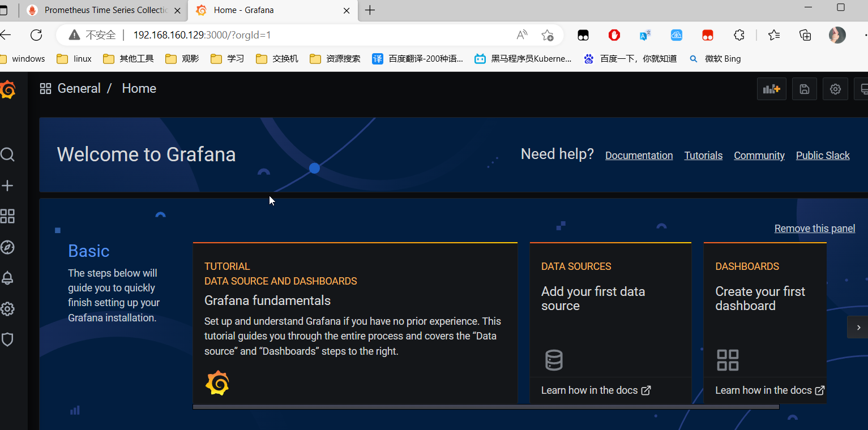The height and width of the screenshot is (430, 868).
Task: Open the Create plus menu in the sidebar
Action: [7, 186]
